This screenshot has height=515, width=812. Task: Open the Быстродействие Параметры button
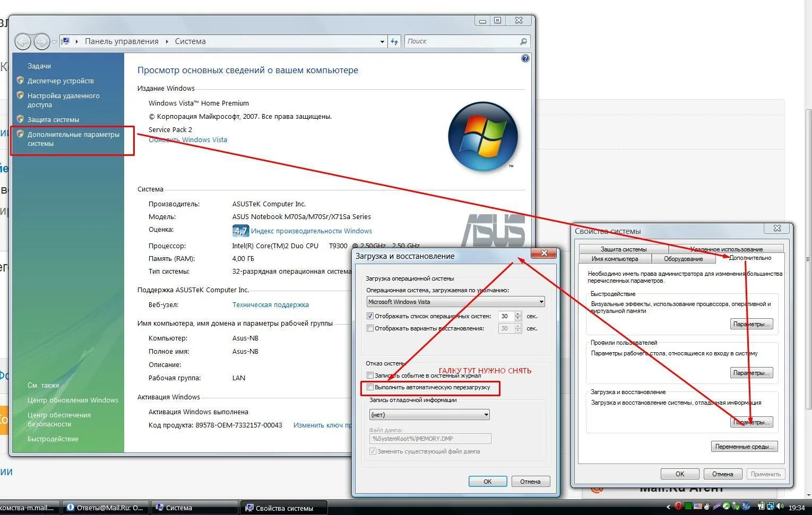[x=751, y=324]
